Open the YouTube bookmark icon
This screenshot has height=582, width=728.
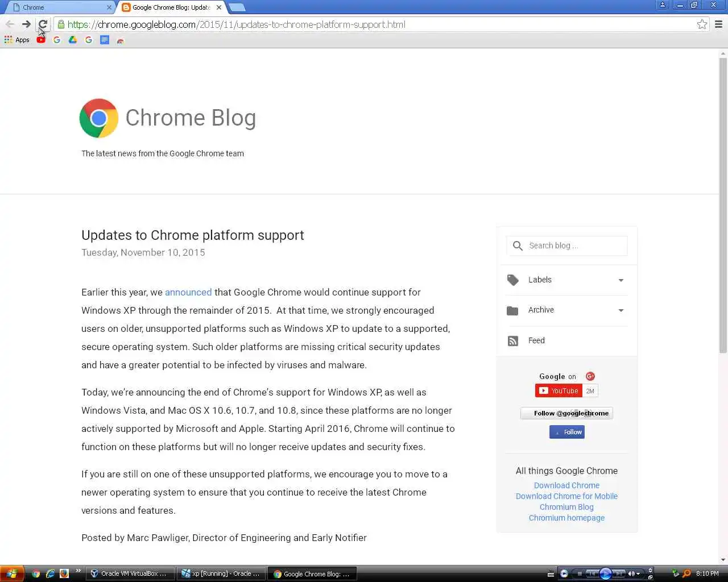[x=41, y=40]
